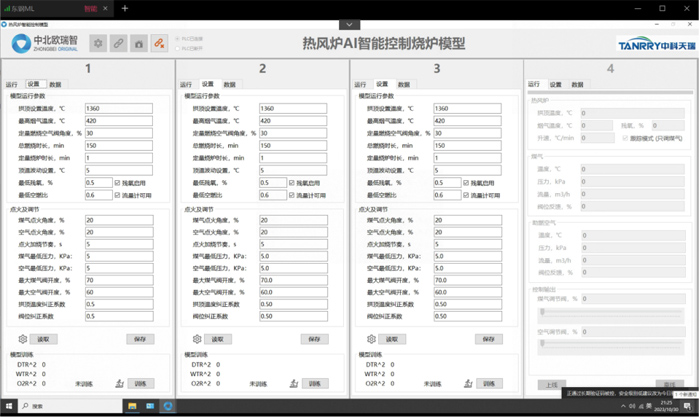Open settings via the top toolbar gear icon
This screenshot has height=417, width=700.
[98, 43]
